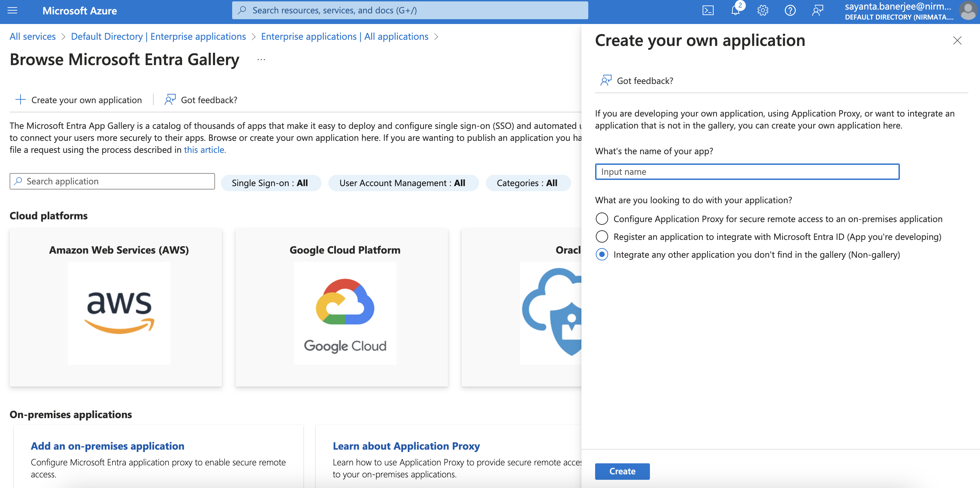980x488 pixels.
Task: Open portal settings gear
Action: 762,10
